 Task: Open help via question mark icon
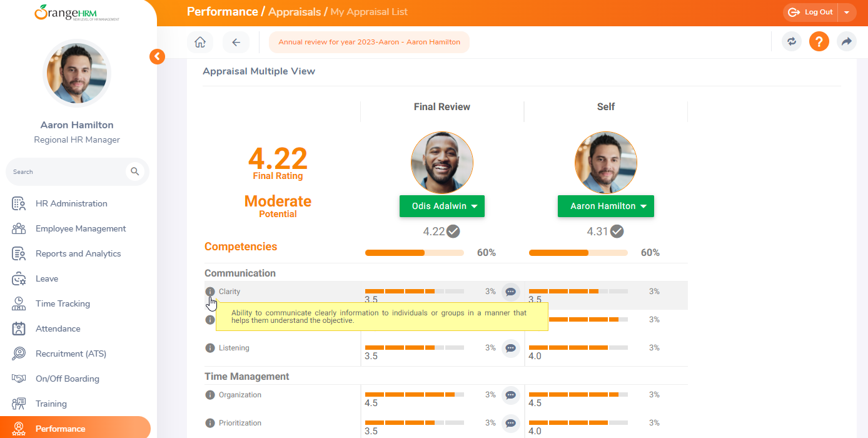[819, 42]
